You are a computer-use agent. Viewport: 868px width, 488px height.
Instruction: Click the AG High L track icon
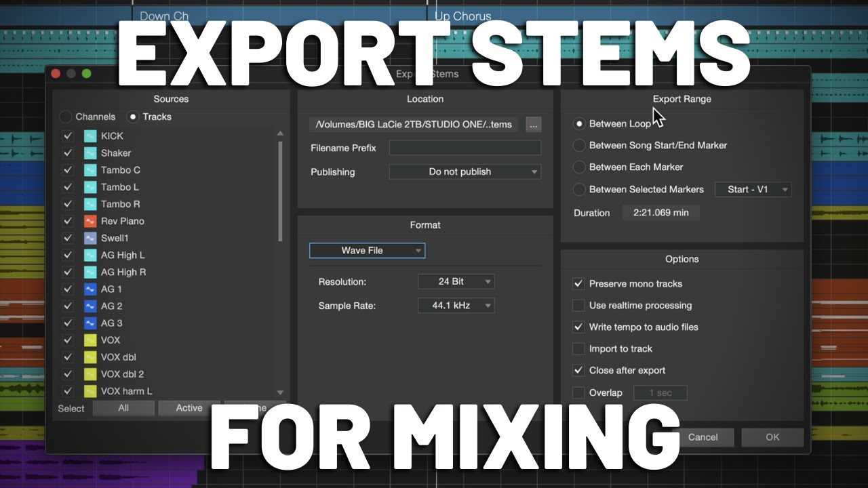90,255
